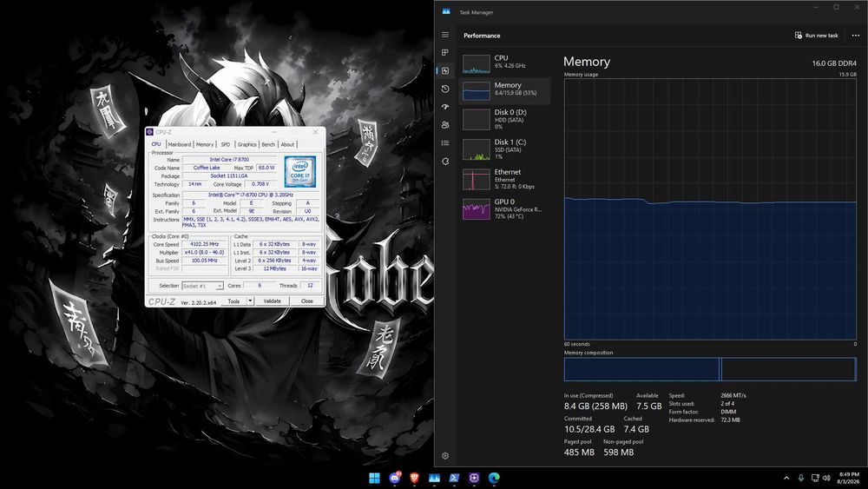The height and width of the screenshot is (489, 868).
Task: Switch to the About tab in CPU-Z
Action: [287, 144]
